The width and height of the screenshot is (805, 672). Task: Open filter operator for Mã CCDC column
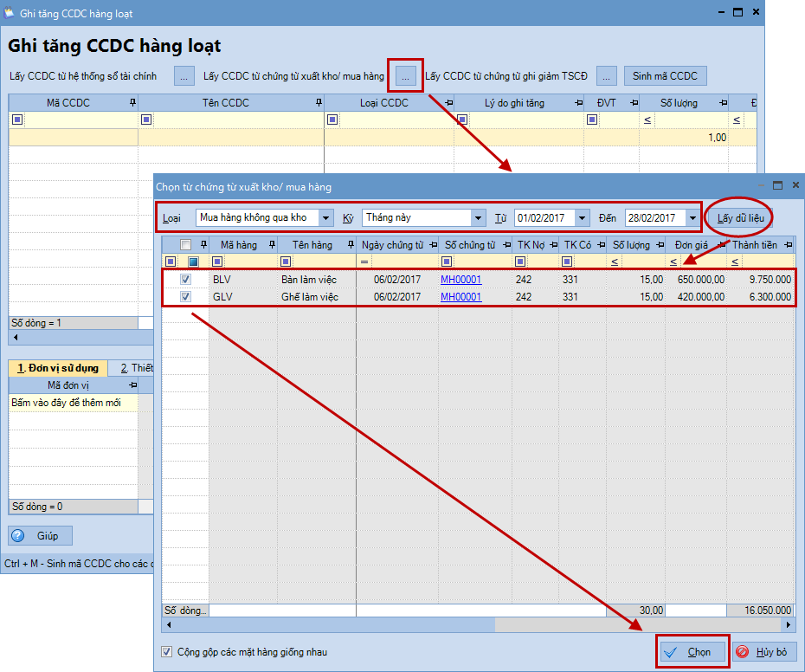point(17,120)
